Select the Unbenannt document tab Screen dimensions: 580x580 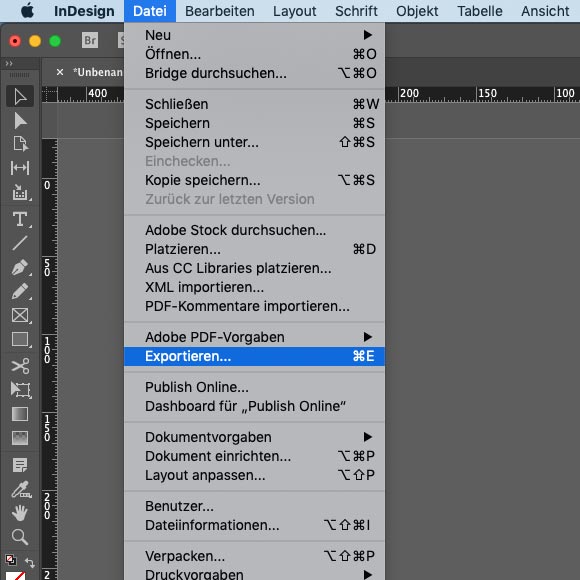[x=98, y=72]
